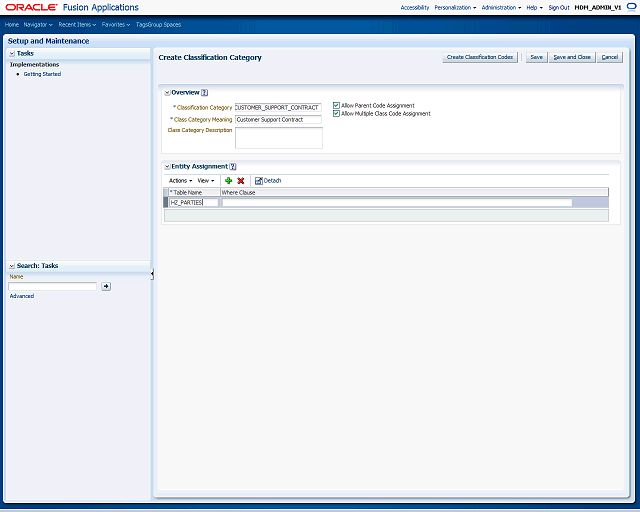Click the Class Category Description text area

click(x=279, y=138)
